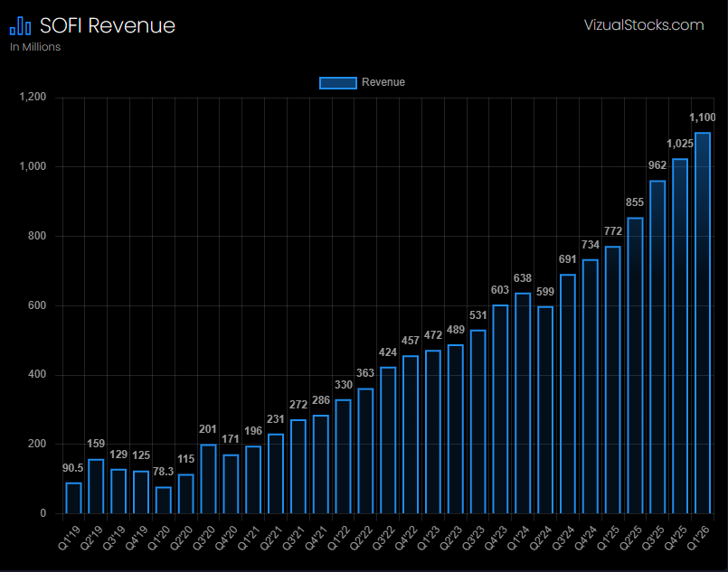
Task: Click the 1,000 y-axis label
Action: point(33,166)
